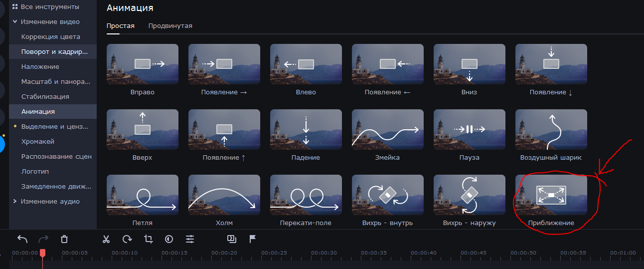Switch to the Продвинутая tab
Image resolution: width=644 pixels, height=269 pixels.
(x=170, y=26)
